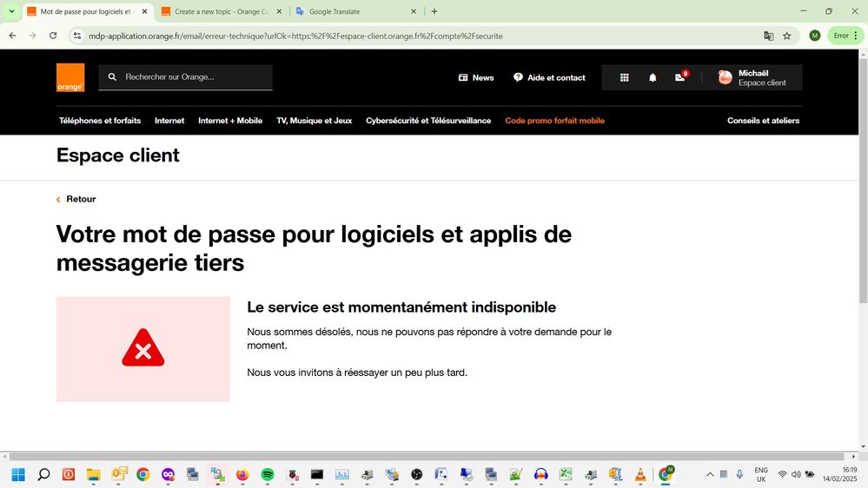Open Aide et contact
This screenshot has width=868, height=488.
coord(549,77)
